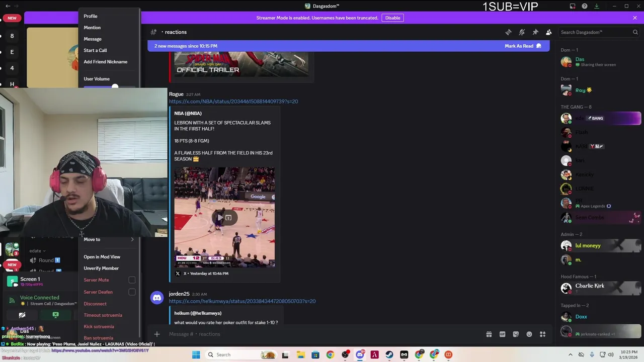Open the x.com he1kumwya status link
644x362 pixels.
coord(242,301)
